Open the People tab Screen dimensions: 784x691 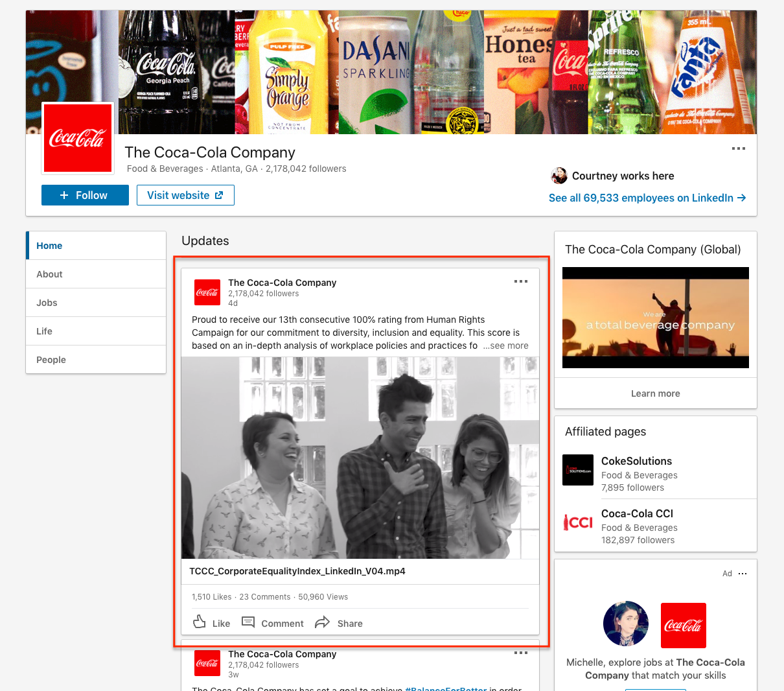pos(96,360)
